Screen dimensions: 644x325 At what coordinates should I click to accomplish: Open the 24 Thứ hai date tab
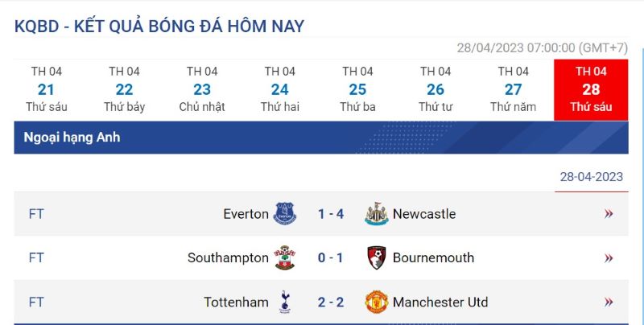pos(279,89)
